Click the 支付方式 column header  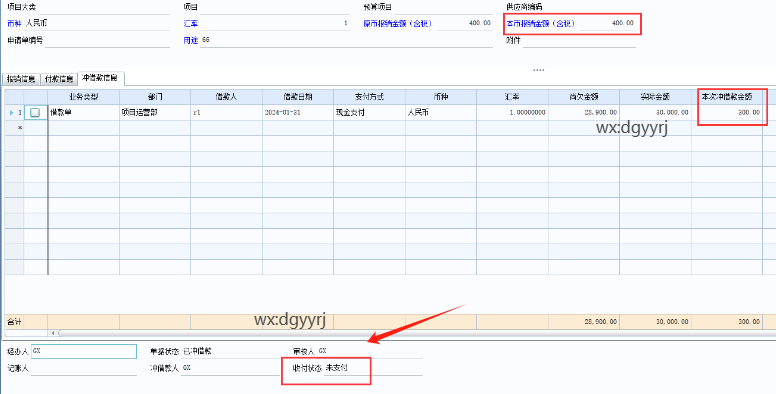(370, 97)
